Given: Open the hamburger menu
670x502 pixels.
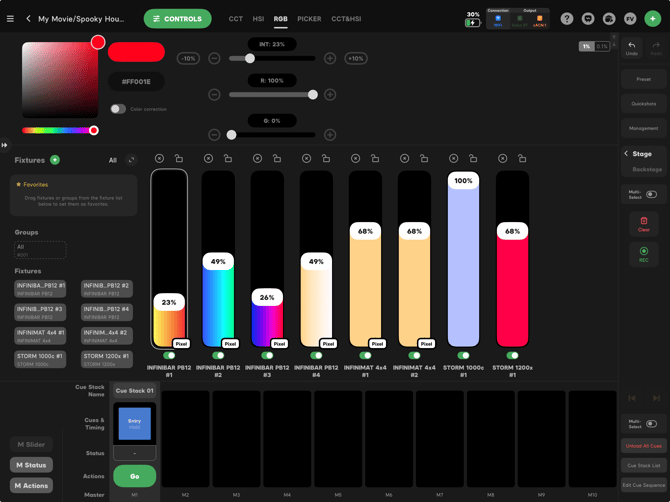Looking at the screenshot, I should click(10, 19).
